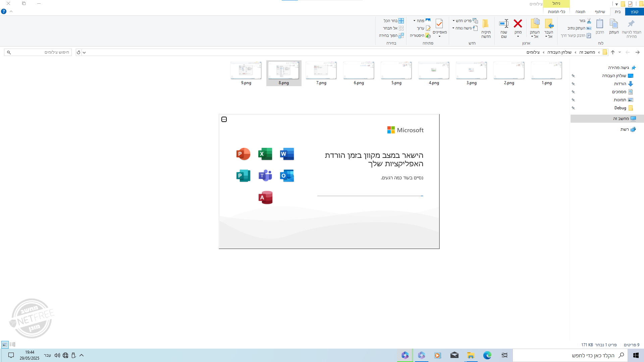The image size is (644, 362).
Task: Click the Windows Start button
Action: (x=636, y=355)
